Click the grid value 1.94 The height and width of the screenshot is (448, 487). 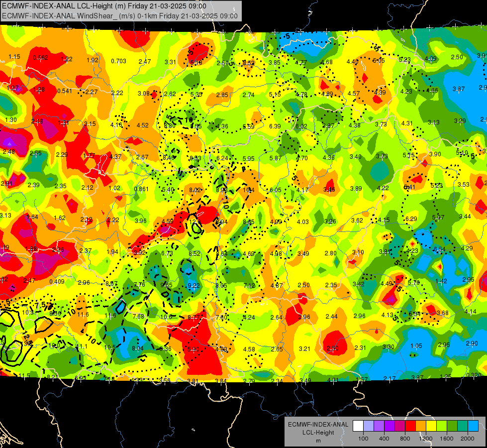[112, 252]
